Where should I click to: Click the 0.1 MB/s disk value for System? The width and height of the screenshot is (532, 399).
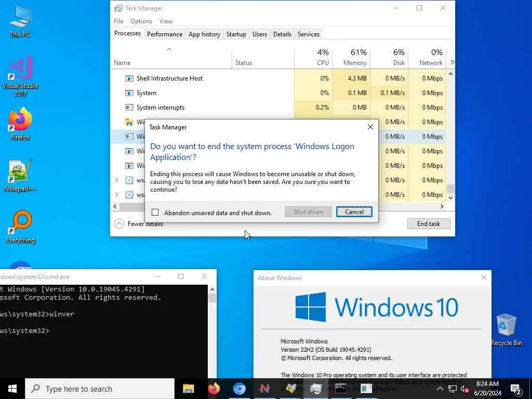[393, 93]
